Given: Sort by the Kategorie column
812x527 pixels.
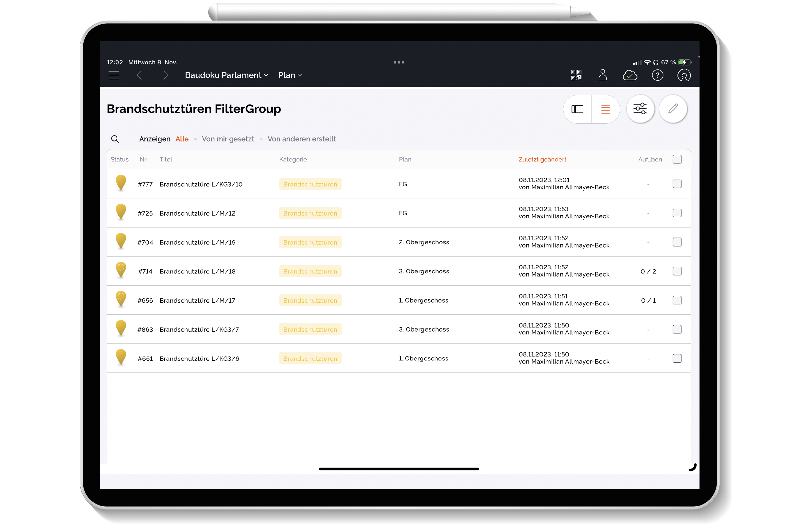Looking at the screenshot, I should click(293, 160).
